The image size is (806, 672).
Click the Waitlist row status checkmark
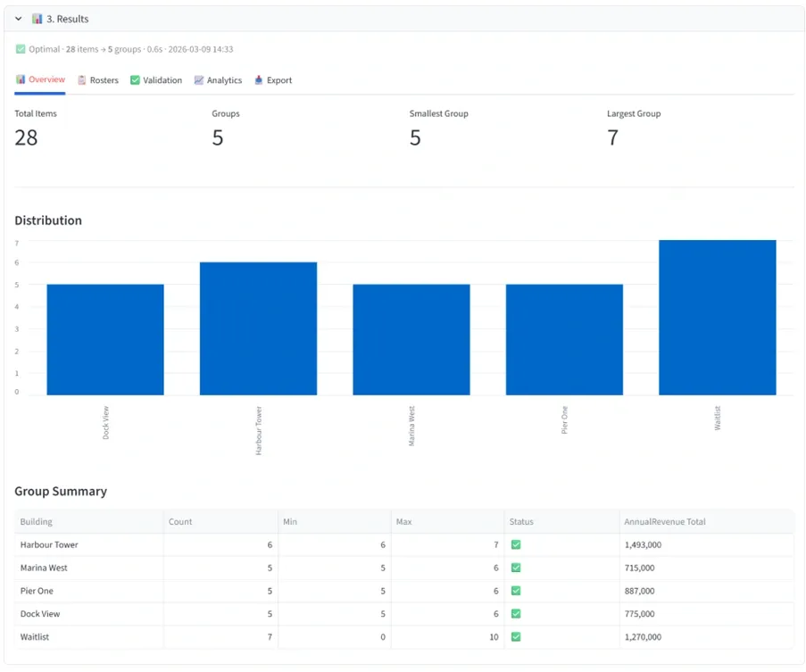click(515, 637)
